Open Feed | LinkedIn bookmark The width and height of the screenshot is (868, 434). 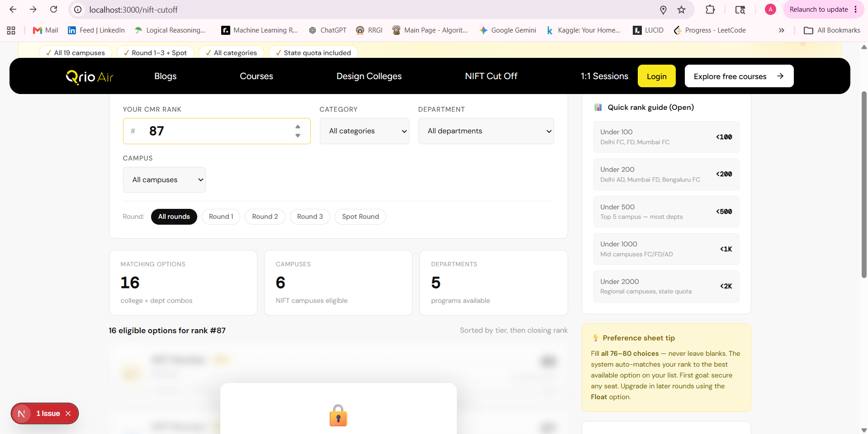pyautogui.click(x=96, y=30)
